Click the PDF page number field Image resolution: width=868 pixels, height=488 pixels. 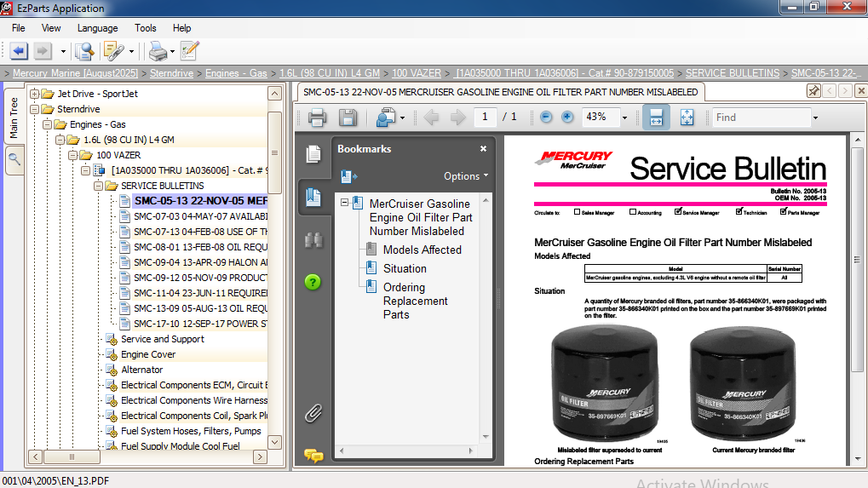[485, 117]
